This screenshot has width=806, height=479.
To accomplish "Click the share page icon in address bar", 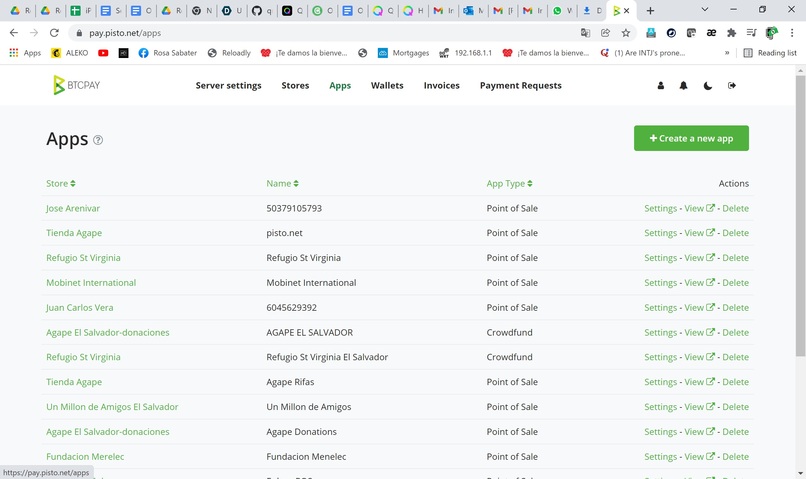I will point(606,33).
